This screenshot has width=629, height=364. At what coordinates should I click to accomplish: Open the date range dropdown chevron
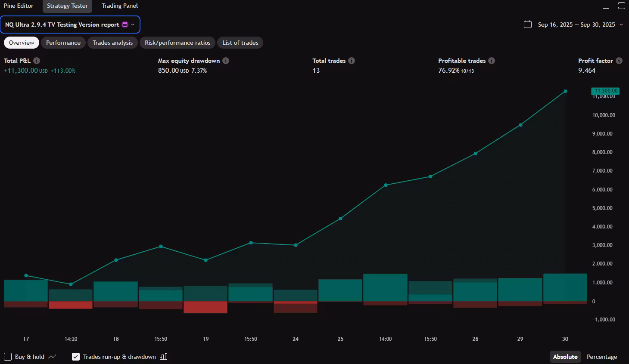tap(621, 25)
